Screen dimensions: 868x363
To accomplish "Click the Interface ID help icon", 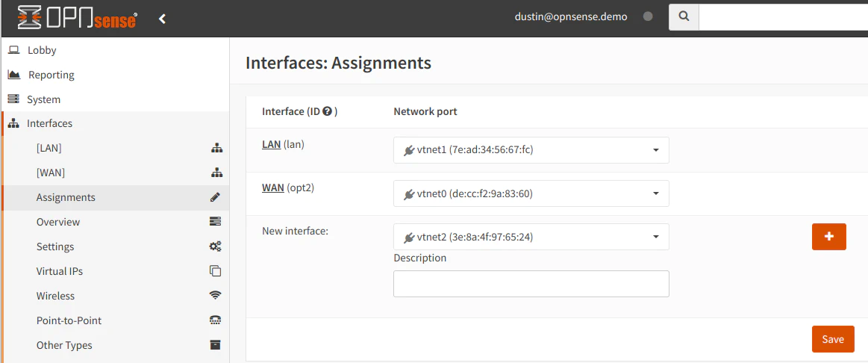I will click(x=327, y=111).
